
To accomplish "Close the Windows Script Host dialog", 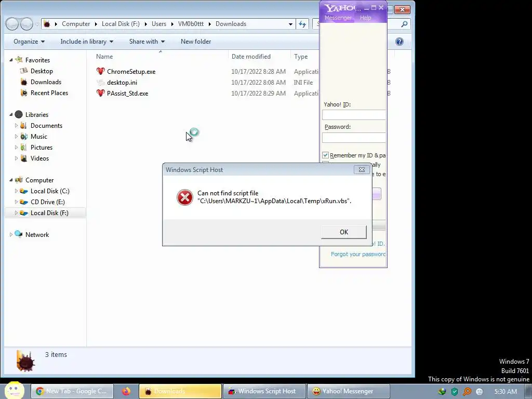I will (x=362, y=170).
